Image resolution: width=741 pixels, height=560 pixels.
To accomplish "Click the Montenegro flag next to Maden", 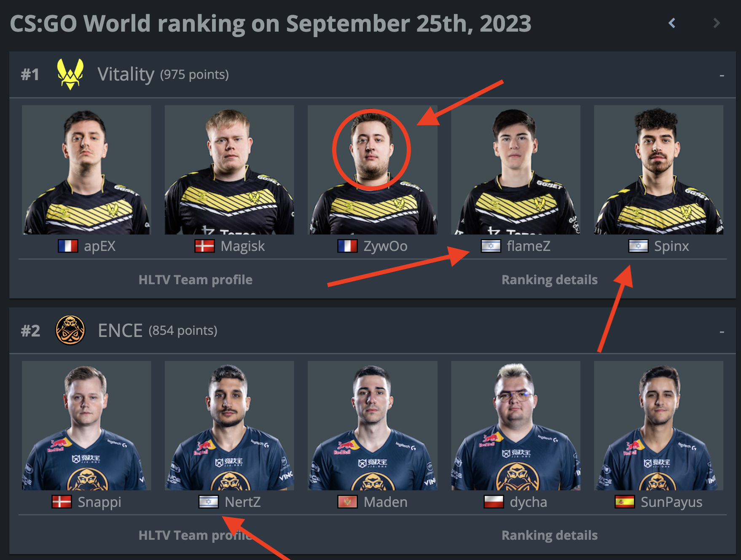I will pyautogui.click(x=347, y=502).
